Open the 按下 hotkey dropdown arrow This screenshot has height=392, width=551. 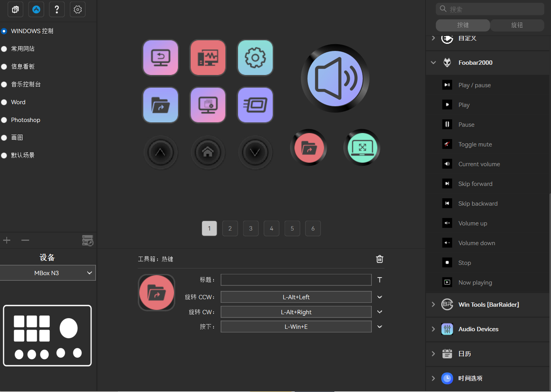tap(380, 327)
